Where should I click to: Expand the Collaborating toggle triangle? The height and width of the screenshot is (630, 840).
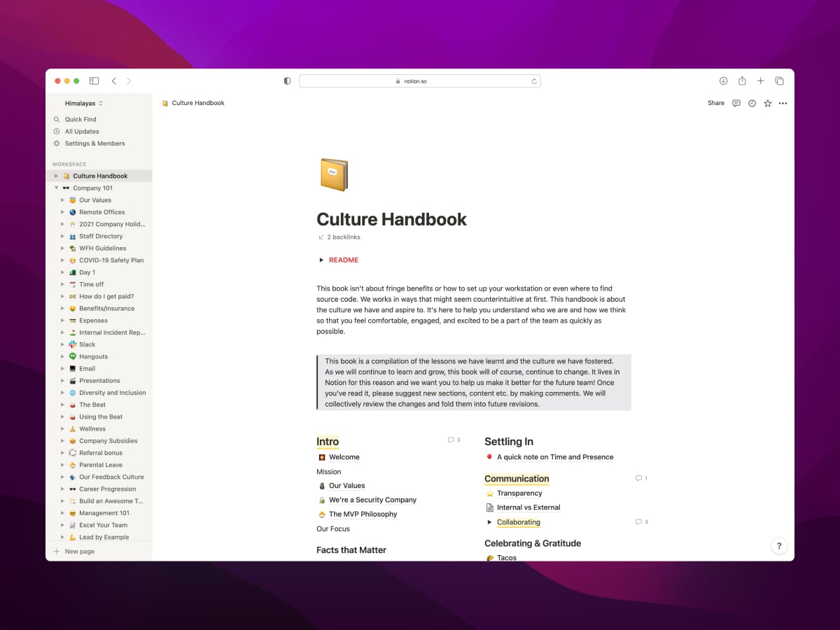tap(489, 522)
